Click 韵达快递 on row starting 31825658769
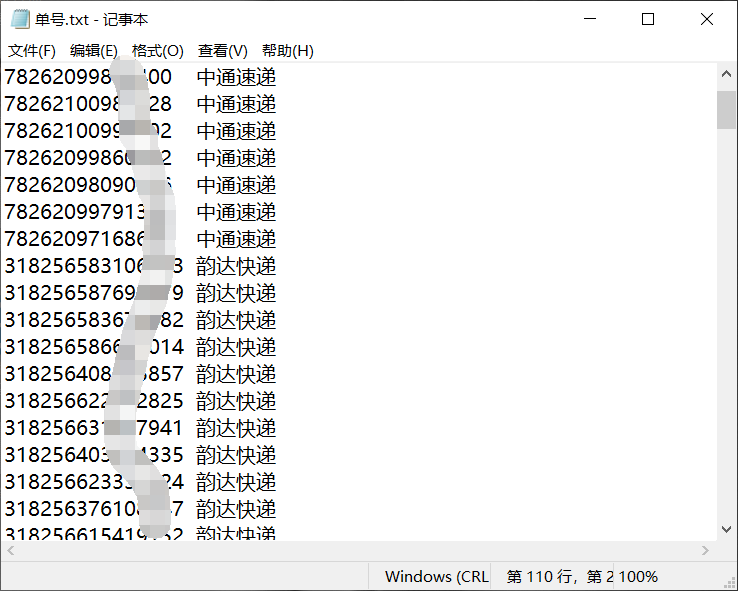The width and height of the screenshot is (738, 591). click(236, 293)
